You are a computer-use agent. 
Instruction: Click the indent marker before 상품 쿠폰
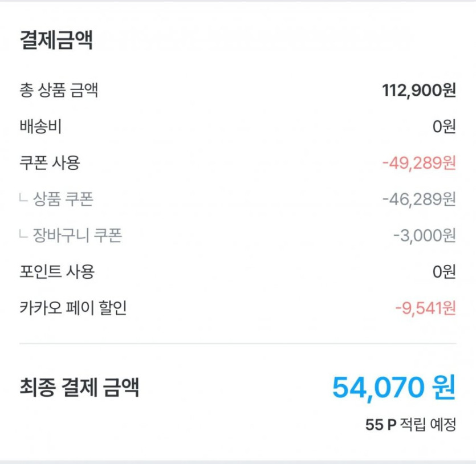click(x=23, y=199)
